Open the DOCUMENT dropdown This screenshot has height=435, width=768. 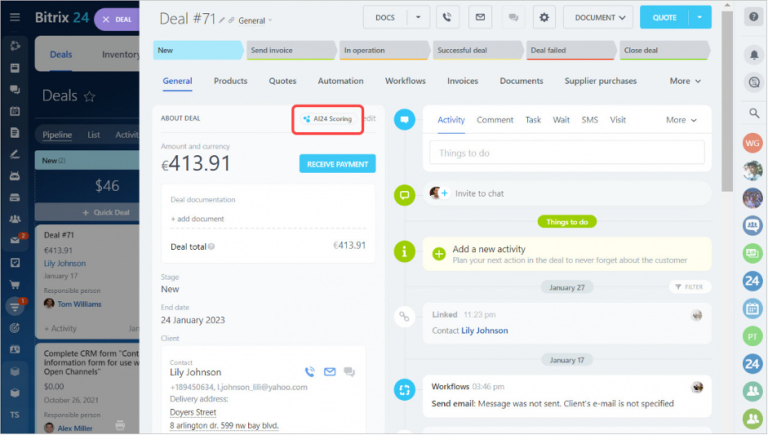coord(598,18)
